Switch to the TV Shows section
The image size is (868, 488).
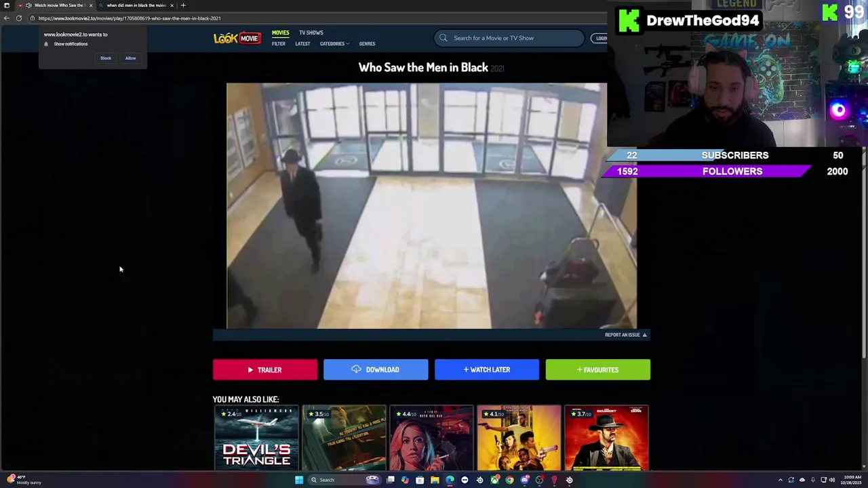coord(311,33)
